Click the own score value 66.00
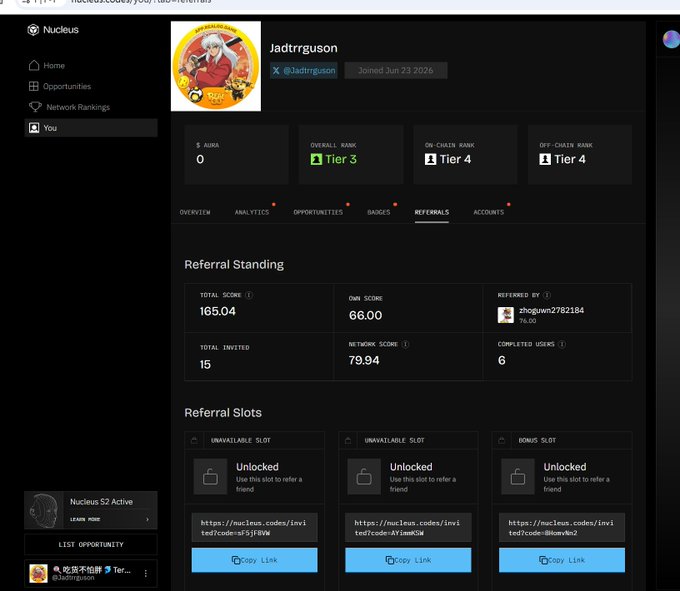Image resolution: width=680 pixels, height=591 pixels. (366, 315)
